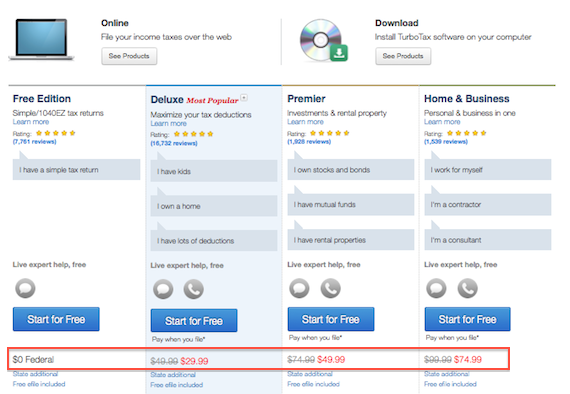570x394 pixels.
Task: Click the chat bubble icon under Free Edition
Action: (25, 288)
